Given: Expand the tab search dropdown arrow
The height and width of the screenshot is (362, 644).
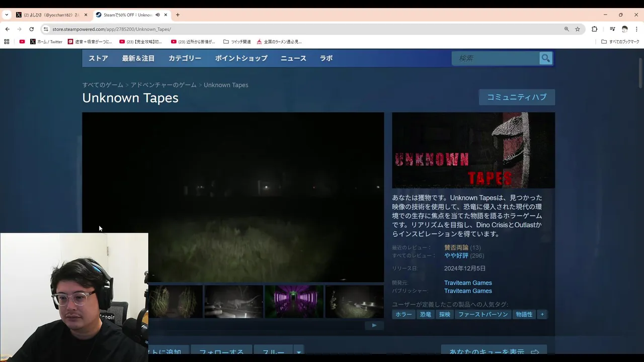Looking at the screenshot, I should 7,15.
